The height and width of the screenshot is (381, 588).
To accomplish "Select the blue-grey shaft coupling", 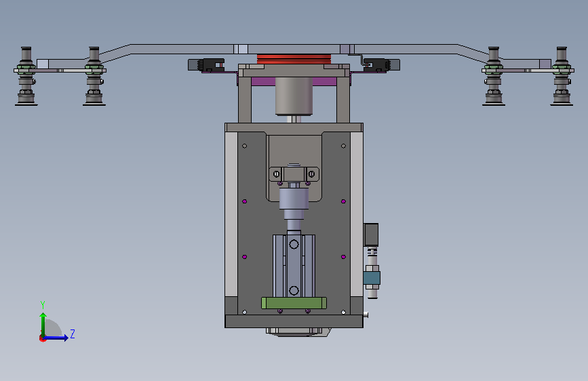I will pos(294,203).
